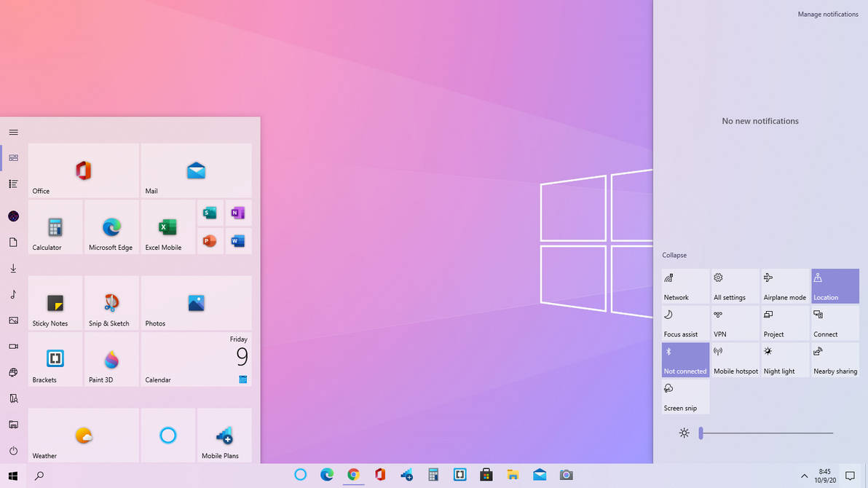
Task: Open the VPN quick action
Action: 735,323
